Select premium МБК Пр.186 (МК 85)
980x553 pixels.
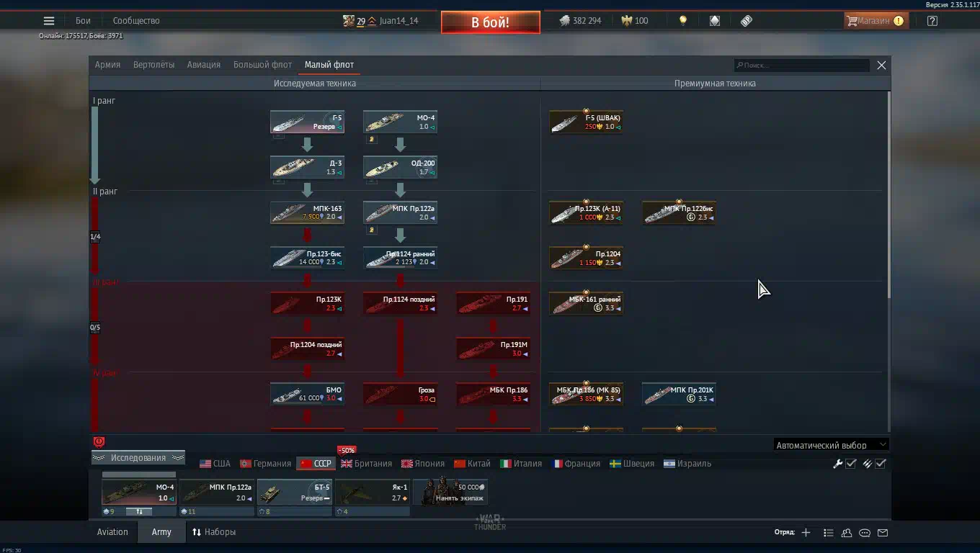coord(586,394)
